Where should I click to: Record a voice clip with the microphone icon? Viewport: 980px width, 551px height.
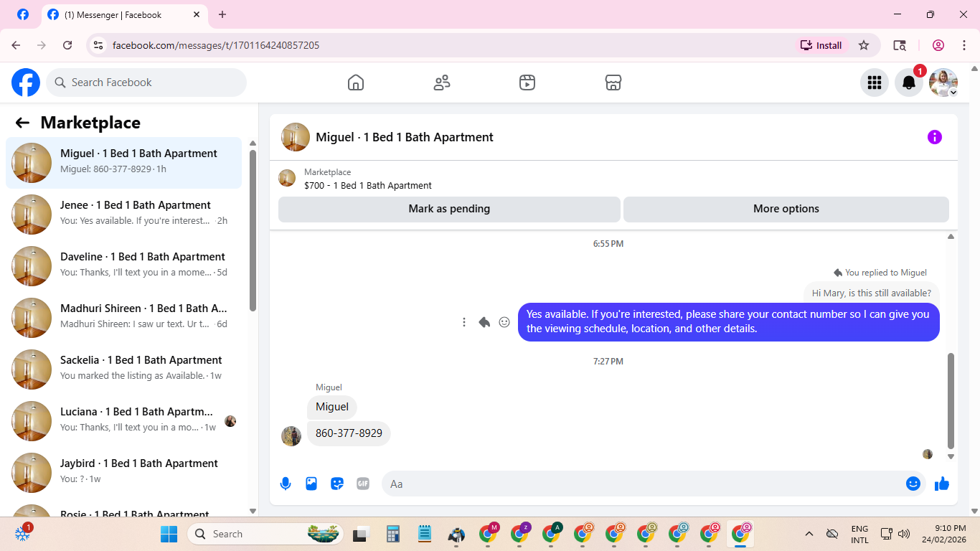(286, 484)
